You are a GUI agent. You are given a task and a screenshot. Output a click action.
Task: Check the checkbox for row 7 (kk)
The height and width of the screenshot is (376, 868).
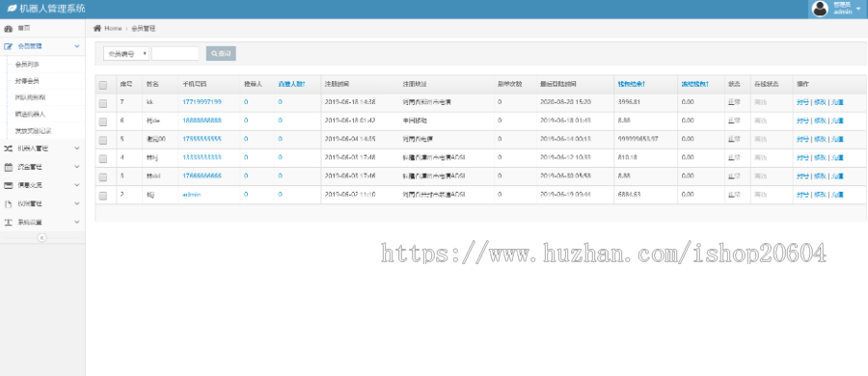pyautogui.click(x=103, y=103)
